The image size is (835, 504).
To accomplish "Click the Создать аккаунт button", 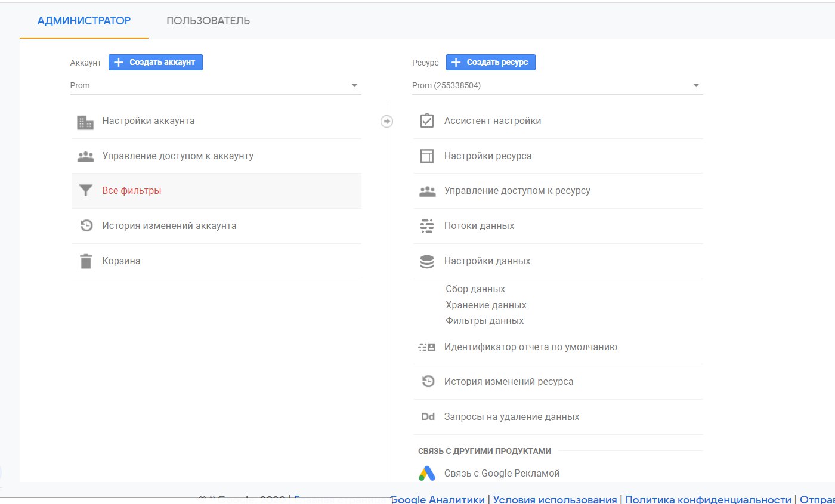I will pos(156,62).
